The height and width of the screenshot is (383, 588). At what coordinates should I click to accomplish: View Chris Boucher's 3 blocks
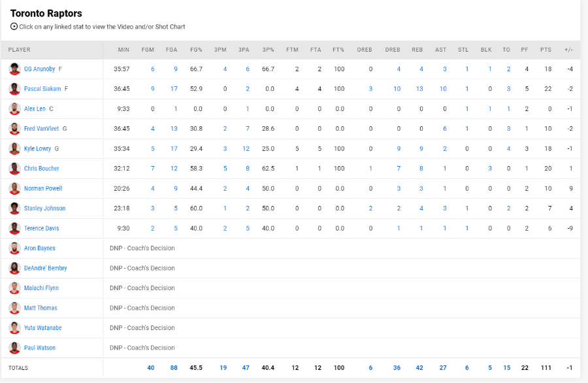click(490, 169)
